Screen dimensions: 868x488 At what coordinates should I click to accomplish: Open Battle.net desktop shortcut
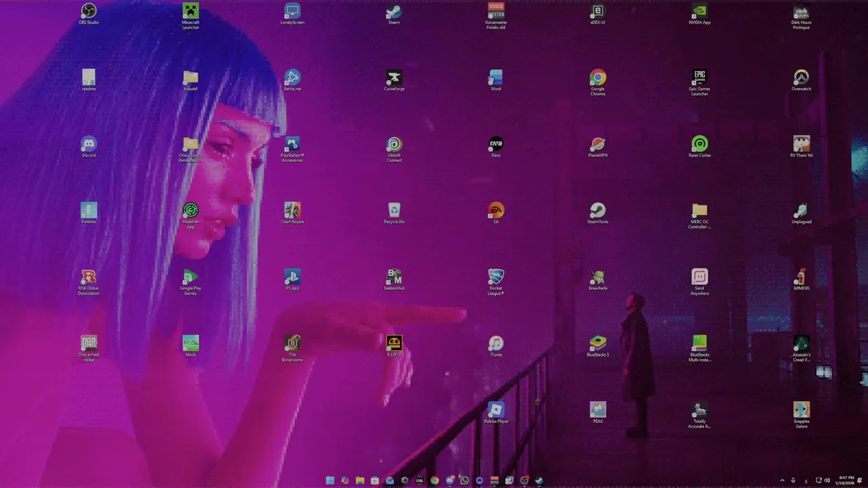pos(292,81)
